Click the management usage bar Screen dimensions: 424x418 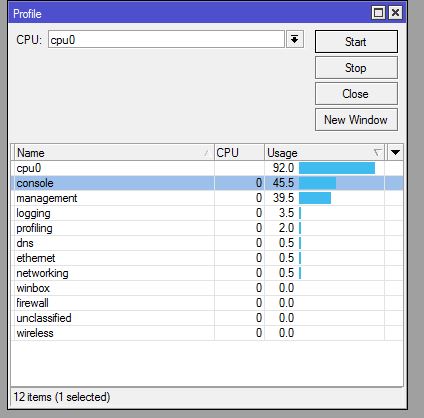pyautogui.click(x=315, y=198)
